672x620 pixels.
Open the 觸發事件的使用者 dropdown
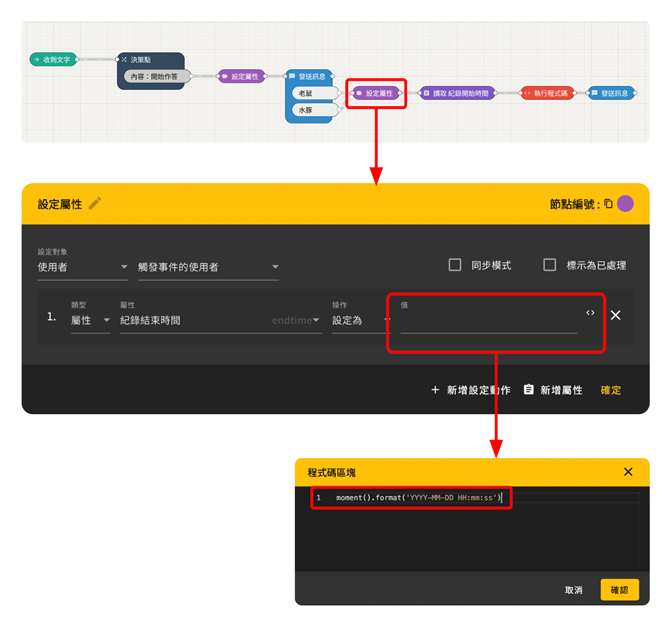tap(208, 267)
